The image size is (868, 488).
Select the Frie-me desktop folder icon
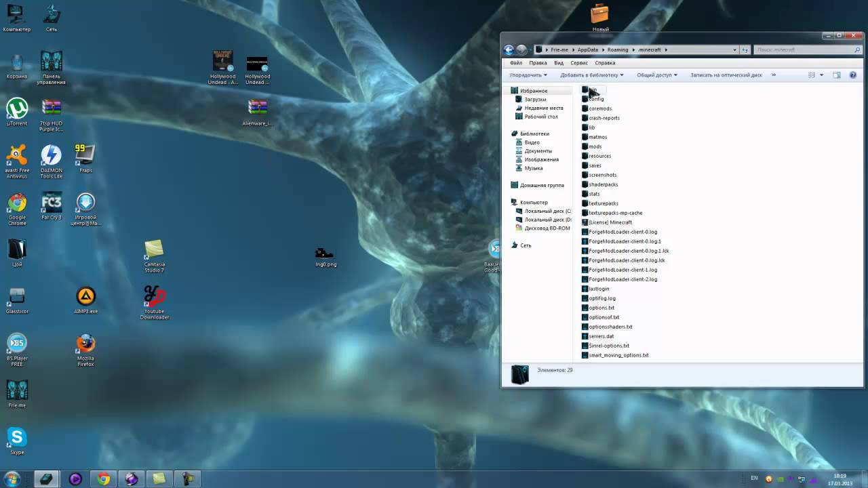(17, 393)
